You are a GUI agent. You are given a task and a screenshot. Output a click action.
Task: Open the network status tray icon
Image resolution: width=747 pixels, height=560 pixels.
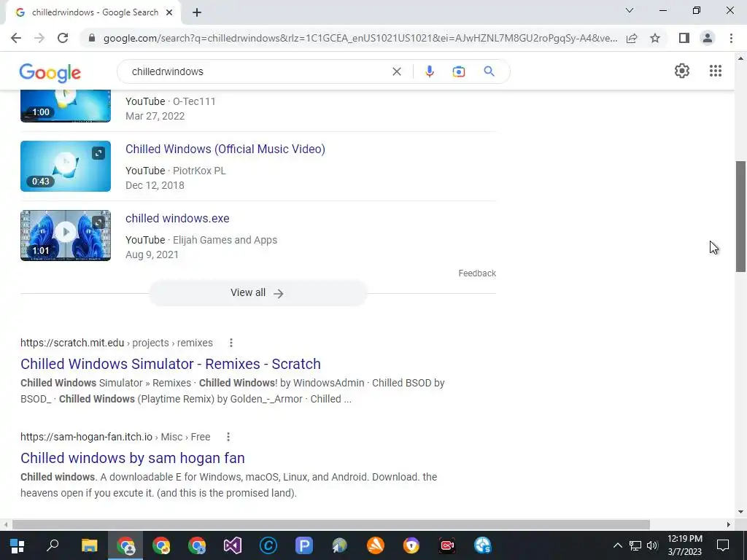click(x=635, y=545)
